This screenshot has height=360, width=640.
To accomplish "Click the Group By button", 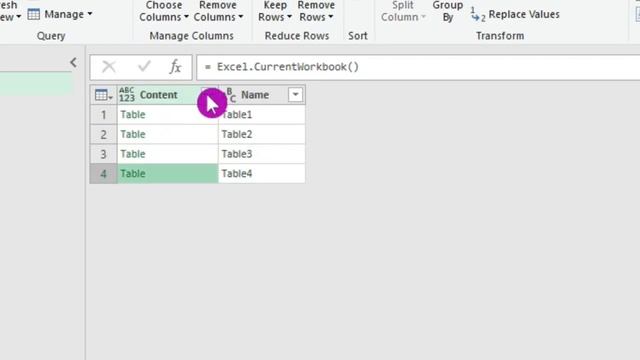I will [x=448, y=11].
